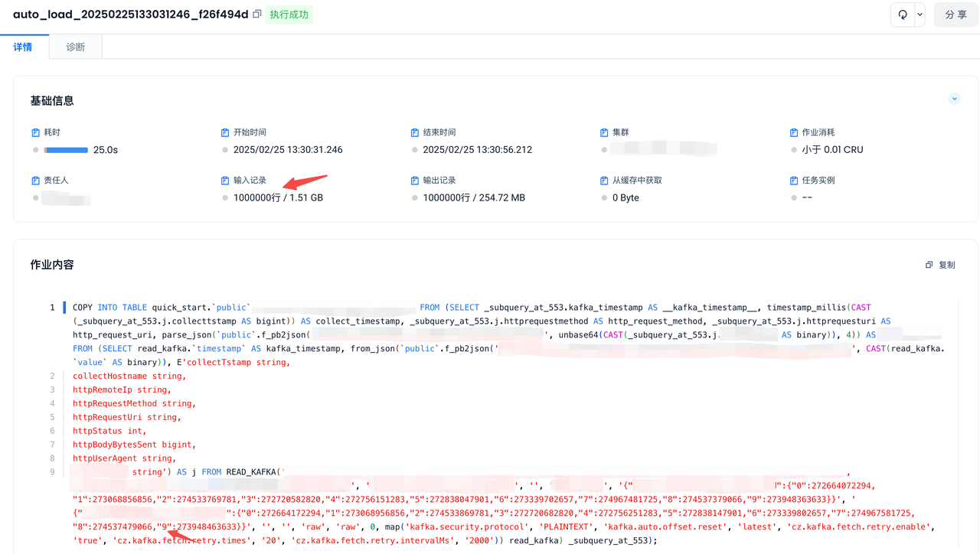Click the 从缓存中获取 field icon
This screenshot has height=554, width=980.
pyautogui.click(x=604, y=181)
